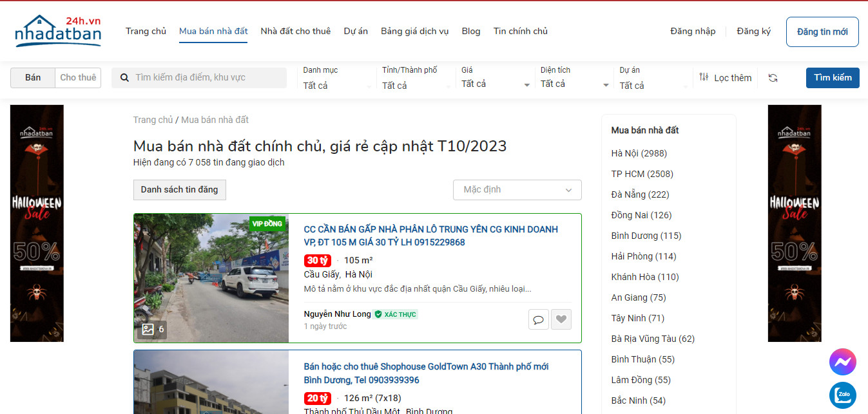Select the Bán tab toggle
Image resolution: width=868 pixels, height=414 pixels.
[x=32, y=77]
